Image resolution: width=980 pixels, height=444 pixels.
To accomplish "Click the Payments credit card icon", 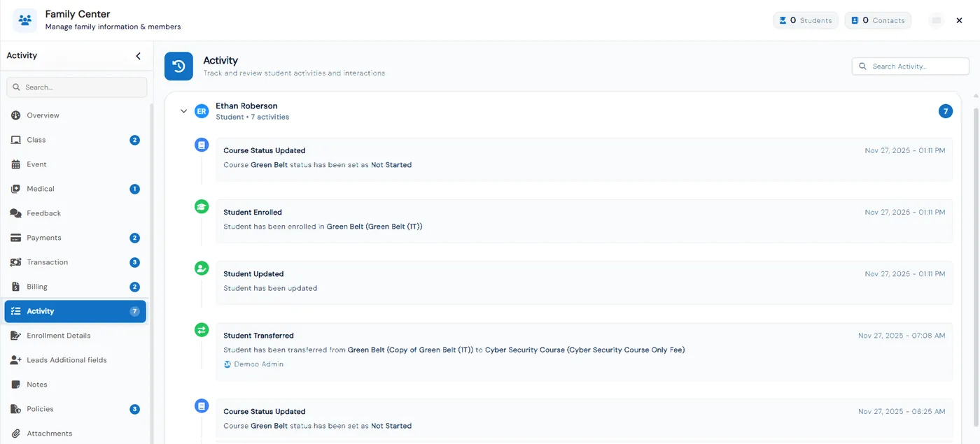I will point(15,238).
